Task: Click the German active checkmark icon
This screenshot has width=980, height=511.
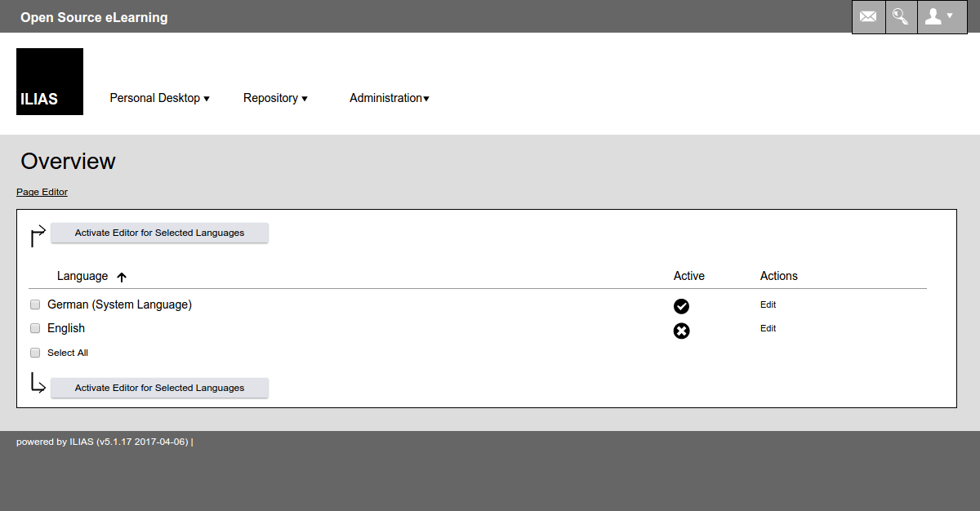Action: click(x=681, y=306)
